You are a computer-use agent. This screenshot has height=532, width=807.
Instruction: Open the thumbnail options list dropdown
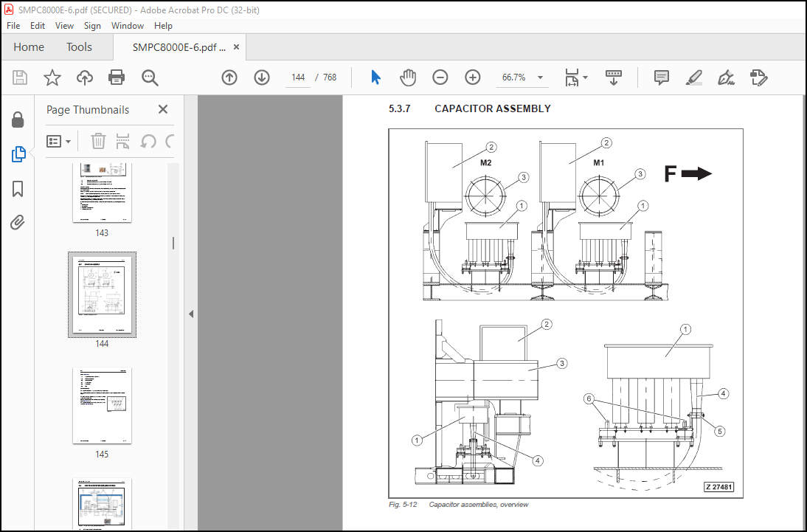[59, 141]
